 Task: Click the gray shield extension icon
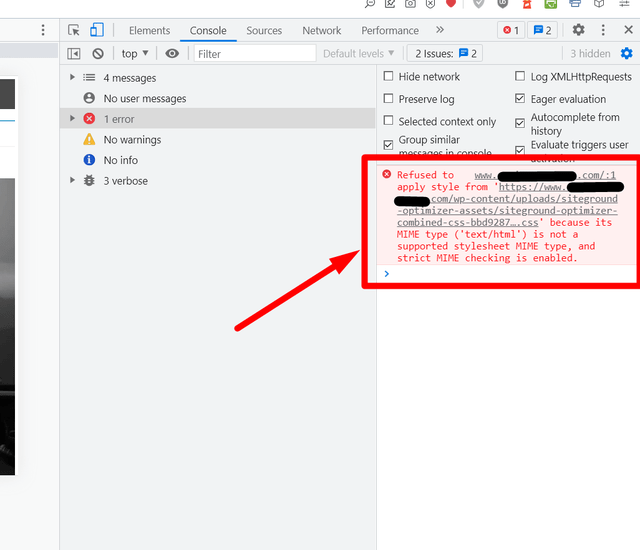(x=478, y=4)
